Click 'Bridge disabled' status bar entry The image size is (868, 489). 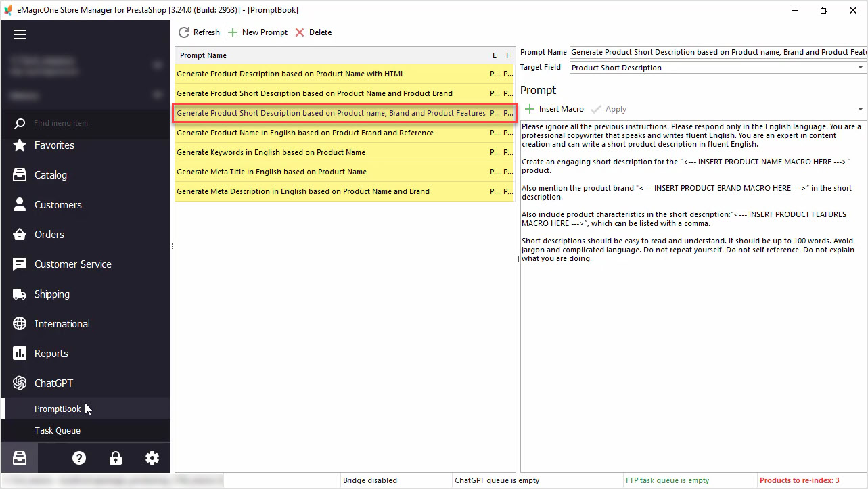point(369,480)
